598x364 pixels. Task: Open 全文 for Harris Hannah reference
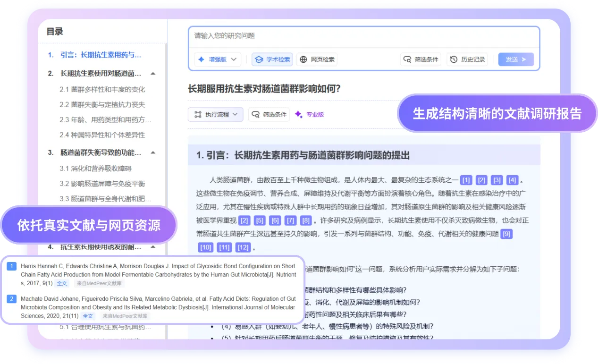[62, 283]
